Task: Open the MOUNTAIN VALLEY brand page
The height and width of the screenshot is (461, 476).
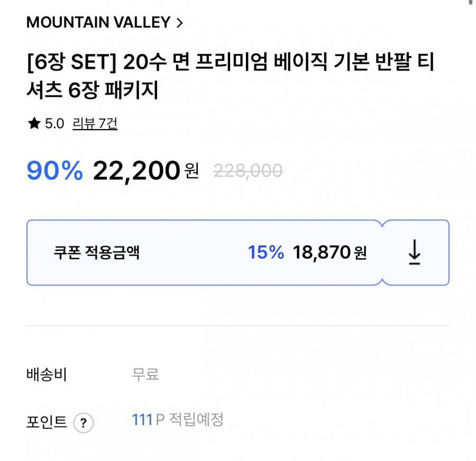Action: 98,23
